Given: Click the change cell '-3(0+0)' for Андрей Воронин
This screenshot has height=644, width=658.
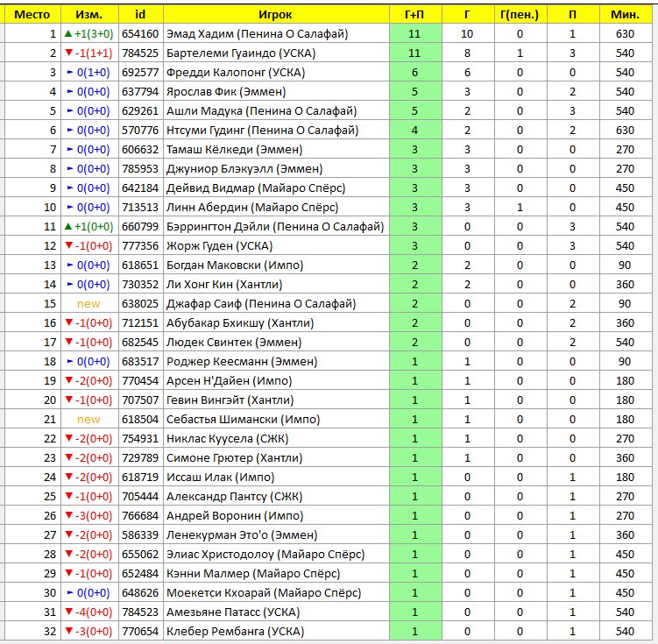Looking at the screenshot, I should [89, 516].
